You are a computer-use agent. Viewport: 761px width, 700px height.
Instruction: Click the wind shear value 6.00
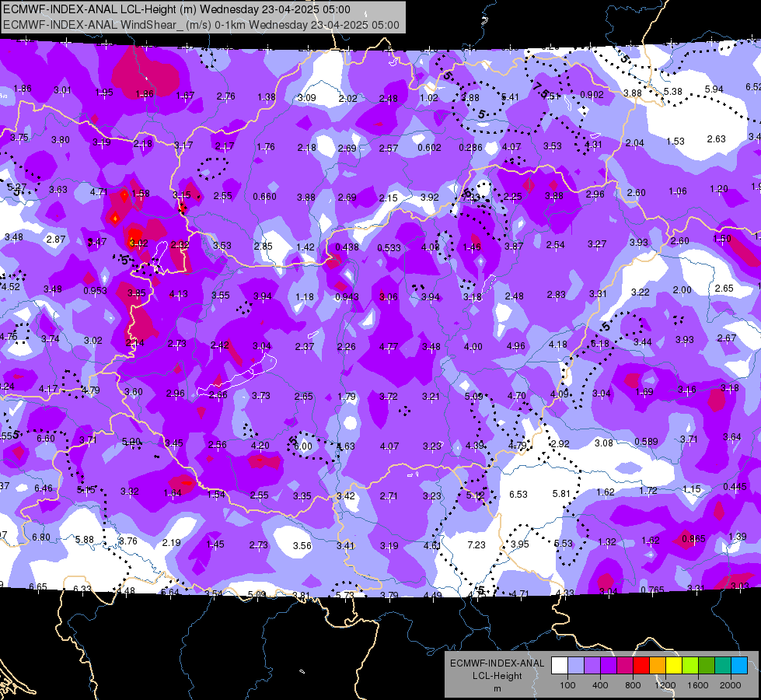[x=303, y=446]
